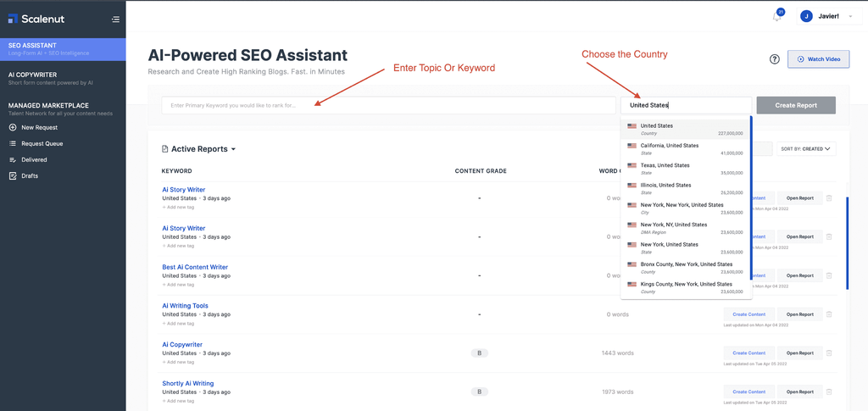Click the CONTENT GRADE column header
Image resolution: width=868 pixels, height=411 pixels.
(x=481, y=171)
